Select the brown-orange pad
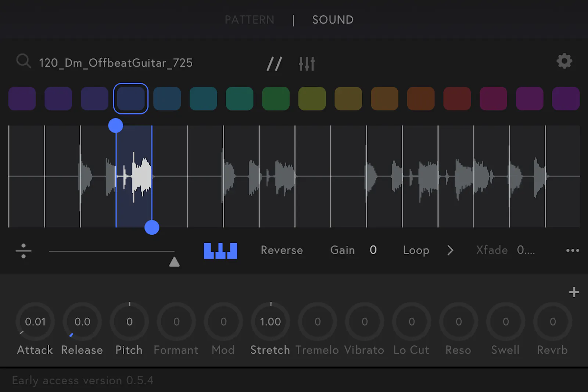 (x=384, y=98)
